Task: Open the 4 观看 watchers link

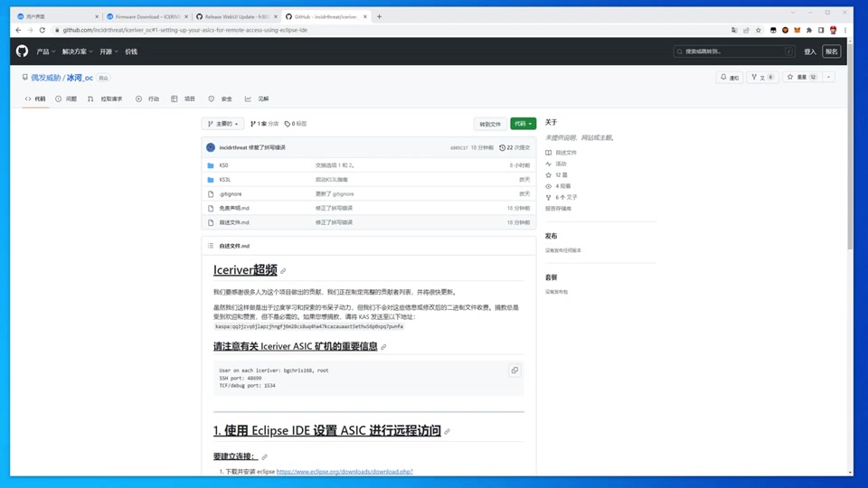Action: 558,186
